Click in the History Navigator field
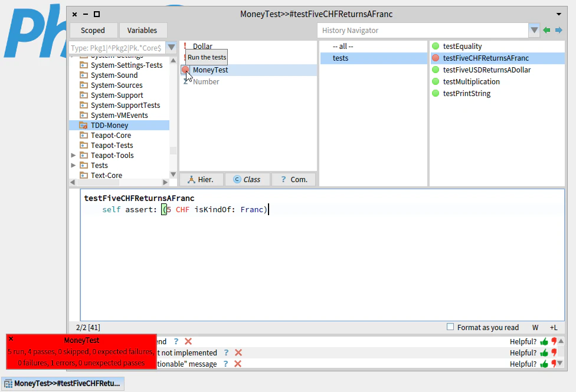576x392 pixels. tap(423, 31)
